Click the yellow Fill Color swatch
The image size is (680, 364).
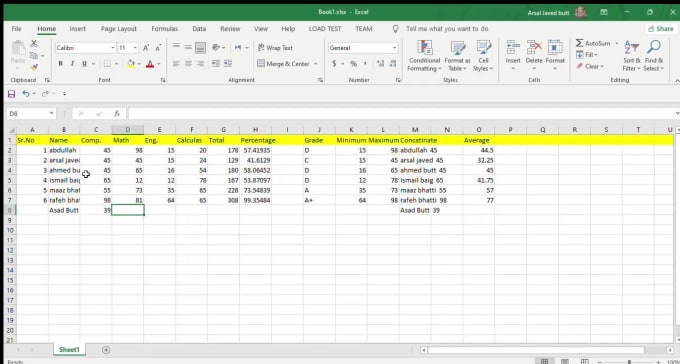point(131,64)
